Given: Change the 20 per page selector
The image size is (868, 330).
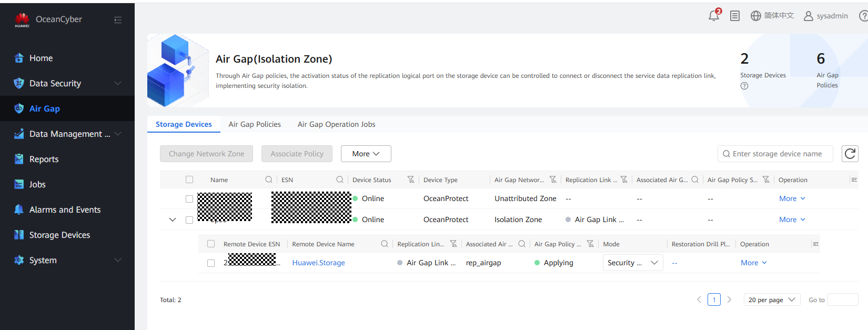Looking at the screenshot, I should 772,299.
